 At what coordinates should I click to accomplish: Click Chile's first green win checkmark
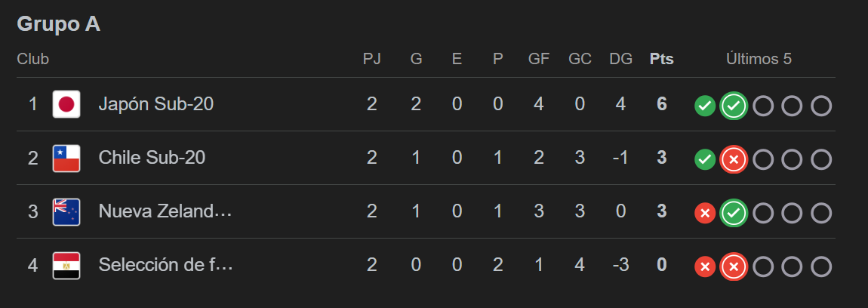tap(705, 160)
